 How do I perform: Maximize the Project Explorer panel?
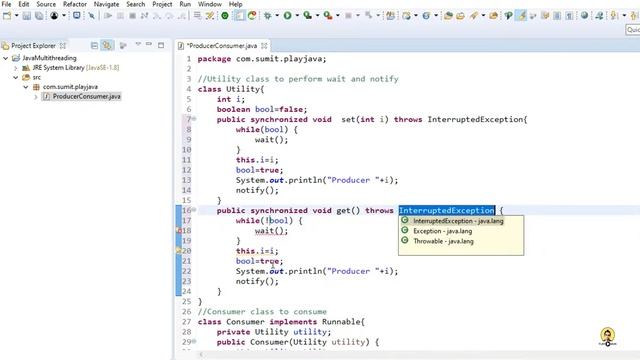[x=161, y=45]
